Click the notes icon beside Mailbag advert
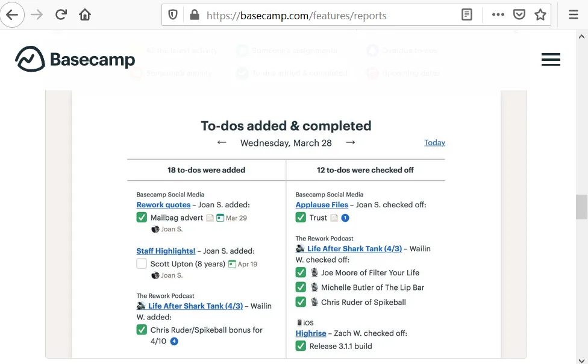The image size is (588, 364). point(210,218)
